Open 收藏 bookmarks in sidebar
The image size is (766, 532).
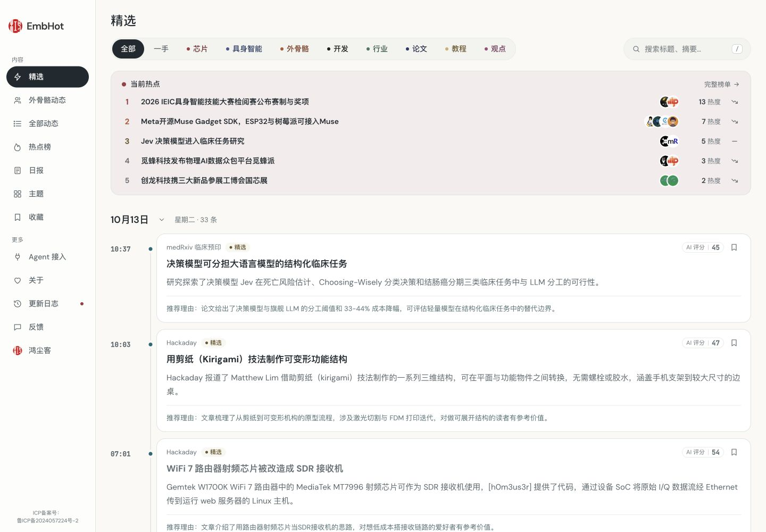point(47,217)
